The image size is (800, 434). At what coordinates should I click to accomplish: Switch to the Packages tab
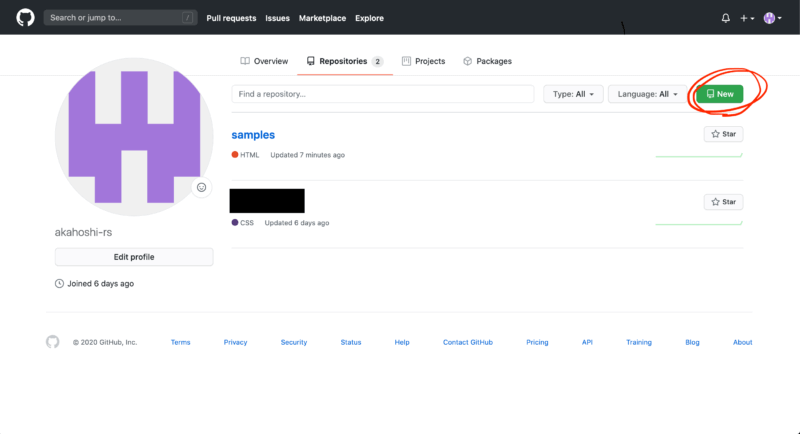[x=487, y=61]
